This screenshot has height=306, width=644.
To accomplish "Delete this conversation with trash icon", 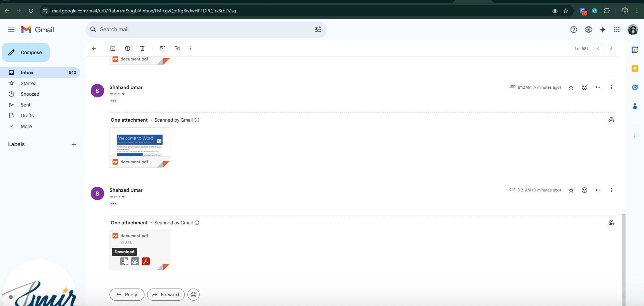I will coord(142,48).
